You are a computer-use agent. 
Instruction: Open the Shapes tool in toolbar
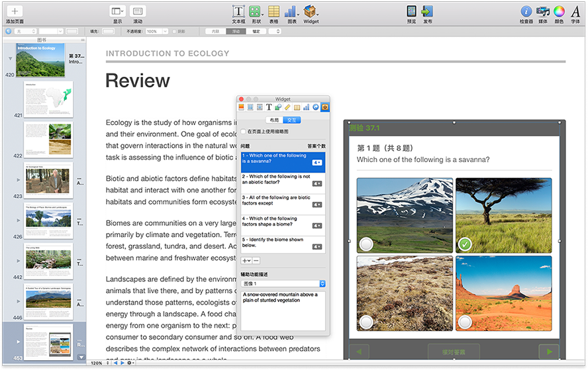255,11
